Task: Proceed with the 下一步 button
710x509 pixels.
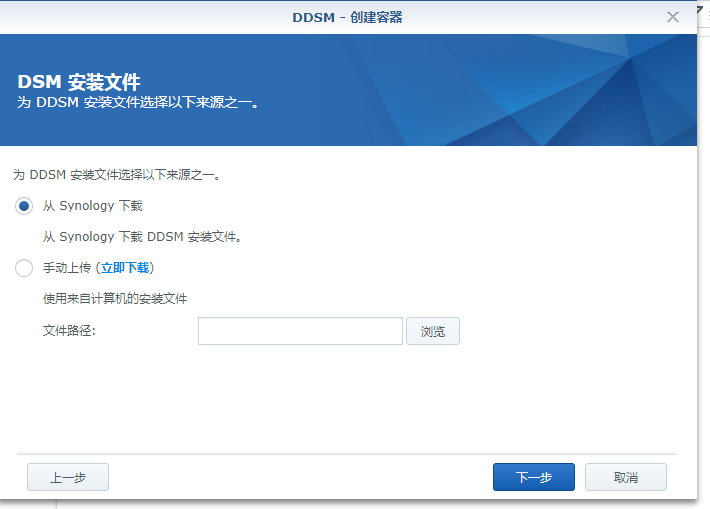Action: click(533, 477)
